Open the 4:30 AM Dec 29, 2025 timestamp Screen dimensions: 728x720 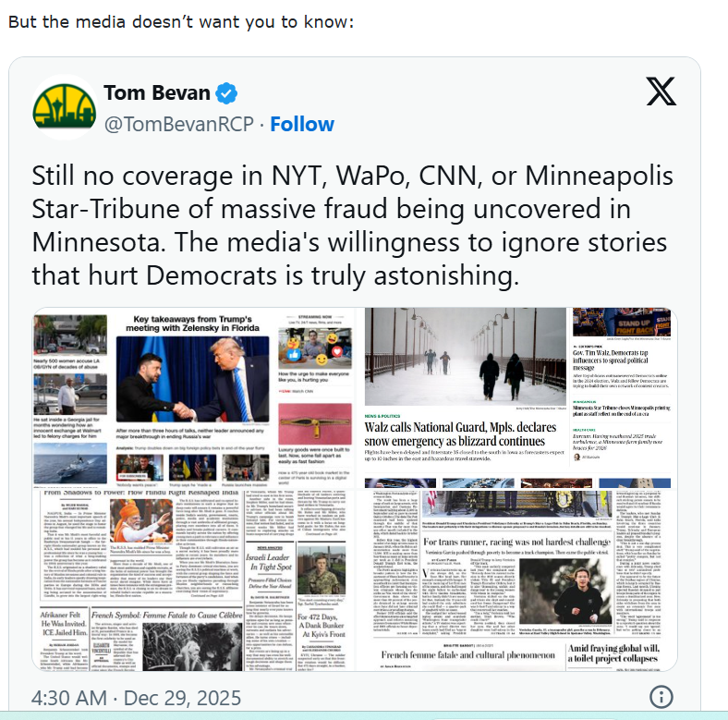[136, 698]
